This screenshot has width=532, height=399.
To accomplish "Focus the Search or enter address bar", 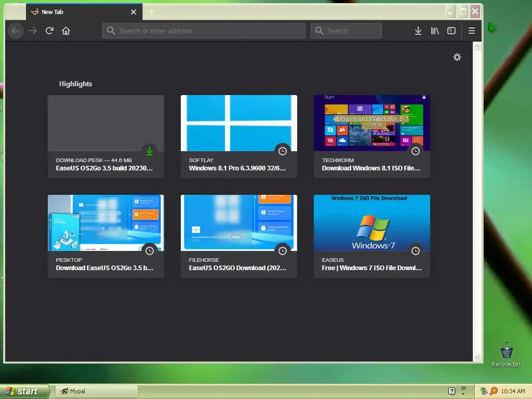I will point(204,31).
